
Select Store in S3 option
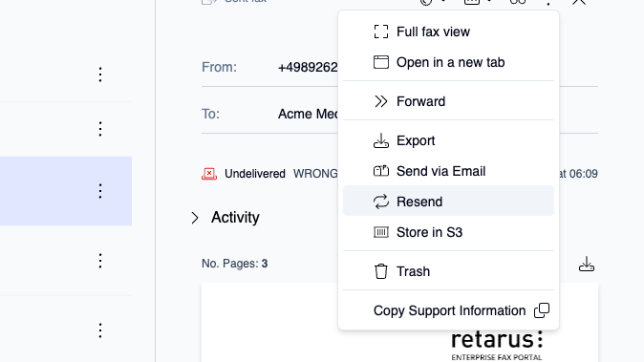click(448, 232)
